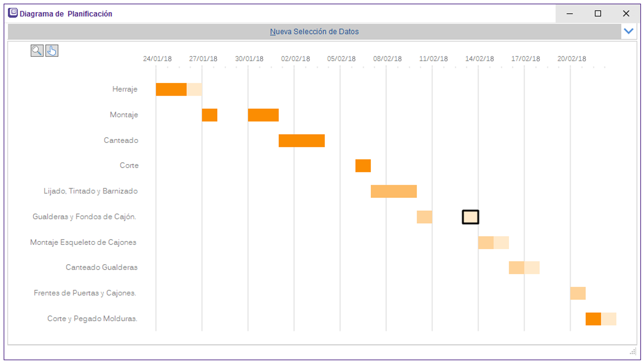Open the Nueva Selección de Datos link
The width and height of the screenshot is (644, 362).
(314, 32)
